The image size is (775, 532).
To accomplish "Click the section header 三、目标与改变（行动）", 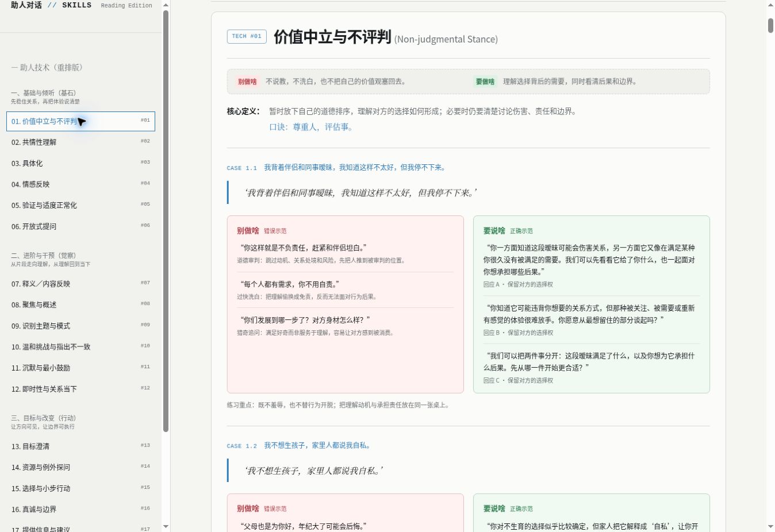I will coord(43,418).
